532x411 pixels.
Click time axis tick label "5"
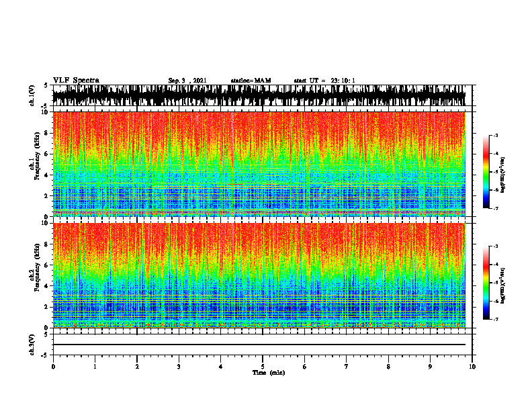click(x=263, y=367)
